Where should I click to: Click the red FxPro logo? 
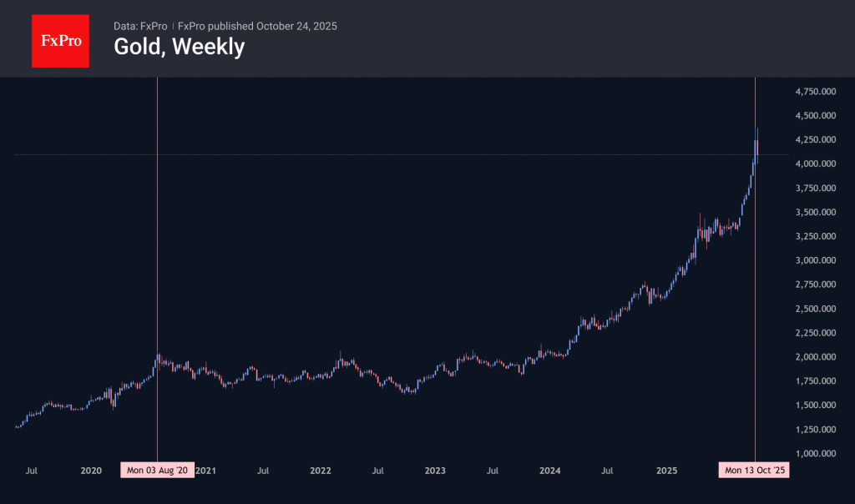click(60, 39)
